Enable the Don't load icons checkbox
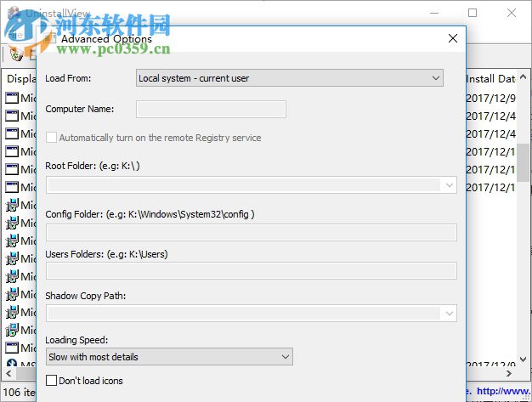Screen dimensions: 532x402 pyautogui.click(x=52, y=381)
